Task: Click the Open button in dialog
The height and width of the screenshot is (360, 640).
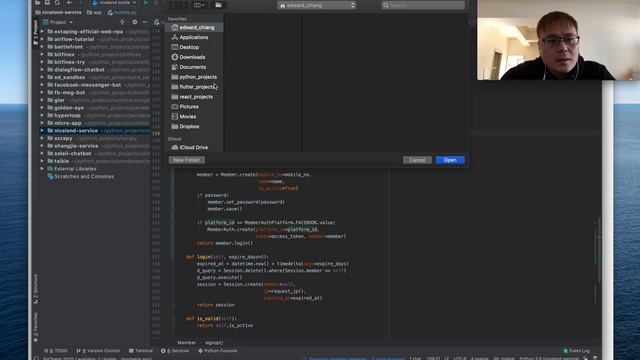Action: (450, 160)
